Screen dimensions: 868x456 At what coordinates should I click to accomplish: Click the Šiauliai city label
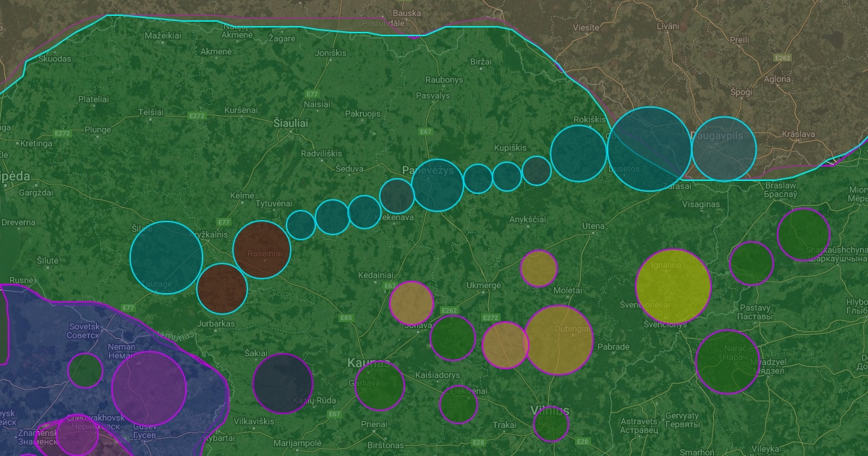point(292,124)
